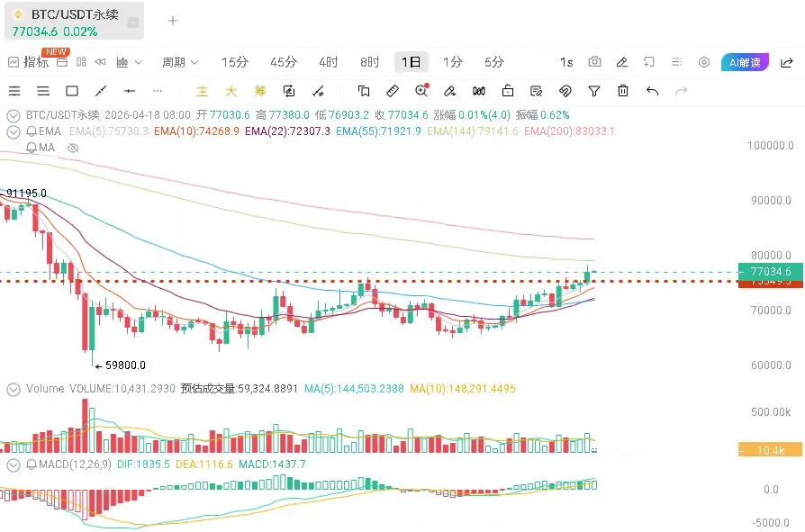Add a new chart tab with plus
This screenshot has height=532, width=805.
(x=173, y=21)
